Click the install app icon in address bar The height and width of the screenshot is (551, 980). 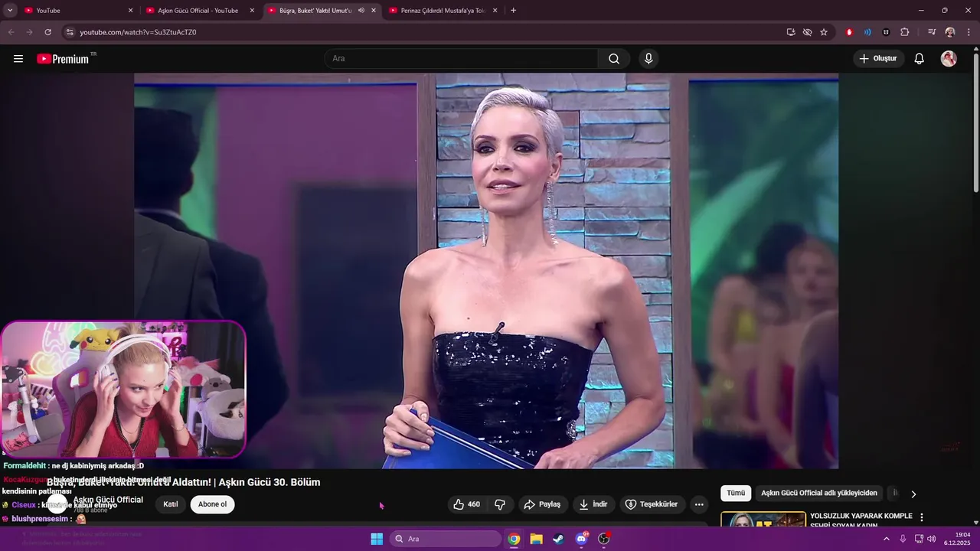click(x=791, y=32)
